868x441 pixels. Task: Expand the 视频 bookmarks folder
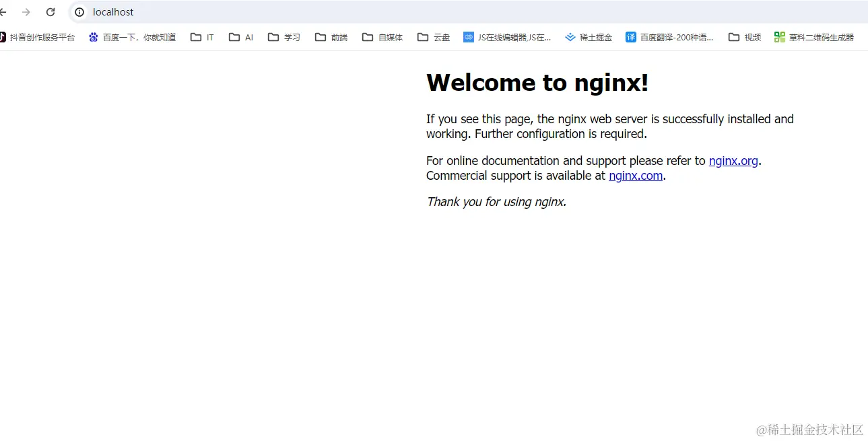745,37
